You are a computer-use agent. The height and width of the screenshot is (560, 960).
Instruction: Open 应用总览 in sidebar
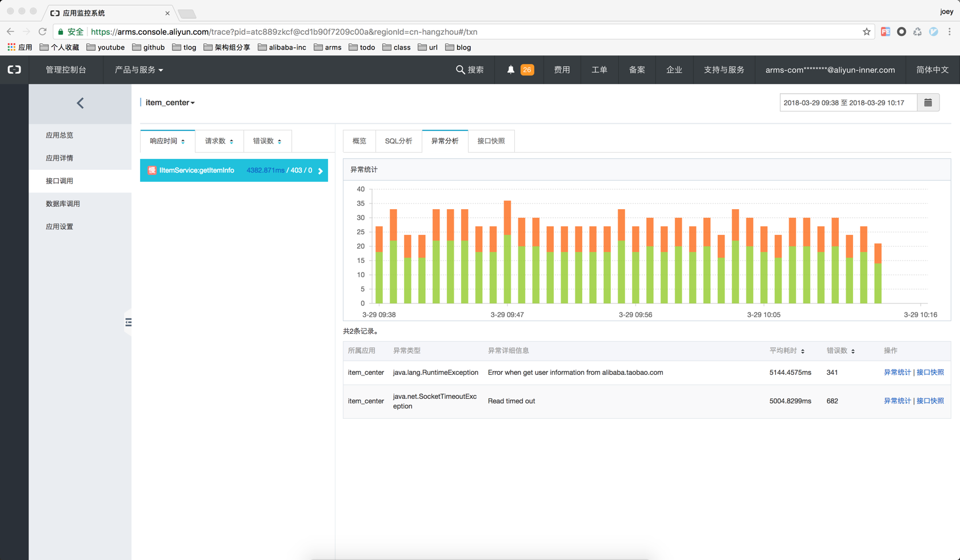[x=80, y=135]
